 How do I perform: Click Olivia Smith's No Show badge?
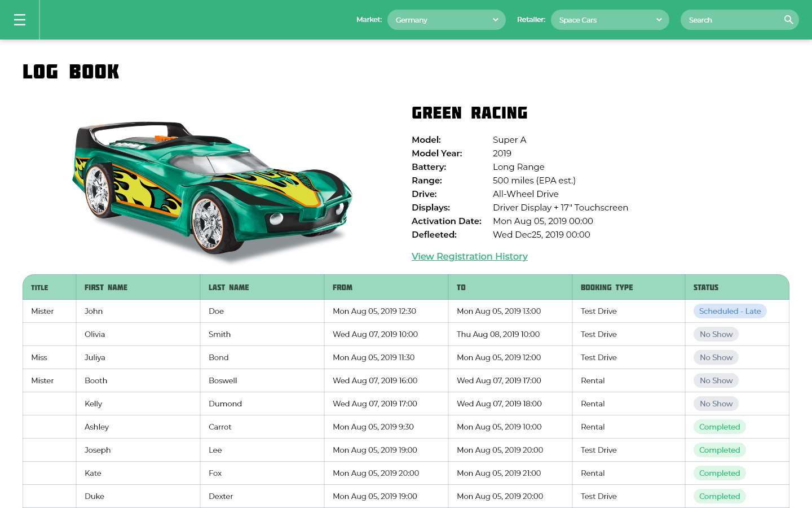(716, 334)
